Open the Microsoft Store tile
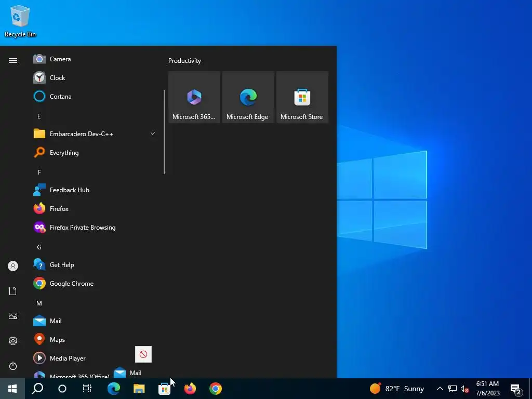532x399 pixels. tap(302, 97)
